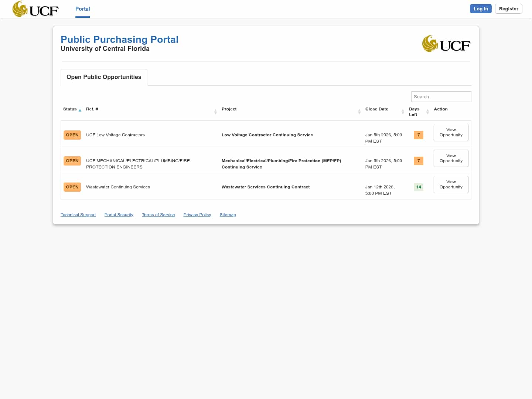The height and width of the screenshot is (399, 532).
Task: Focus the Search input field
Action: click(441, 97)
